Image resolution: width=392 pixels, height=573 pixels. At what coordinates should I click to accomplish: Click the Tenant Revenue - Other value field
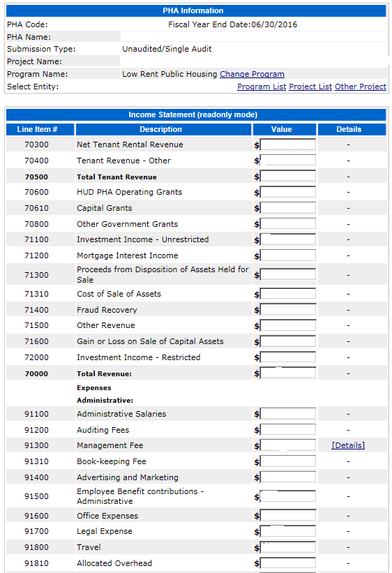pyautogui.click(x=288, y=161)
